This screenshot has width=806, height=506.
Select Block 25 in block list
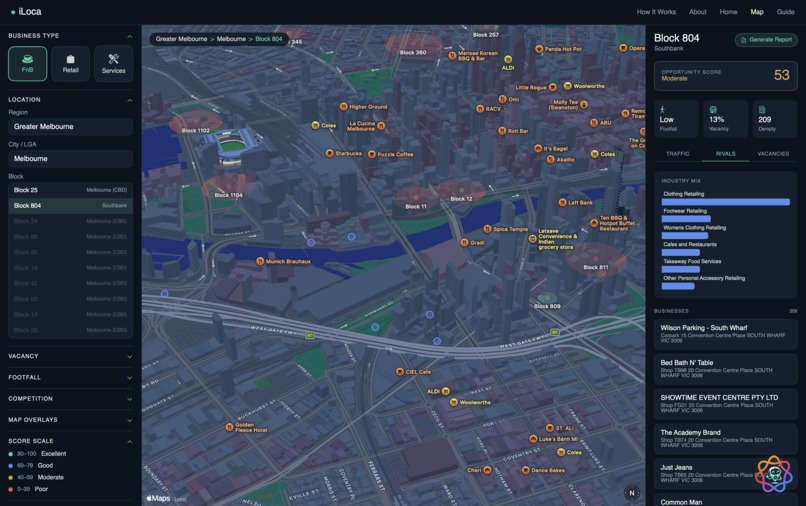(70, 190)
